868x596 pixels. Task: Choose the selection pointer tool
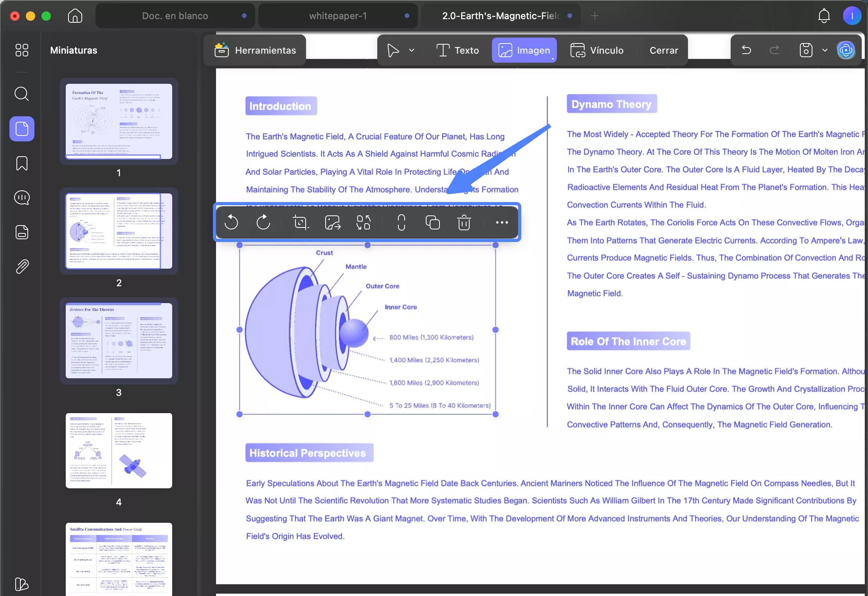coord(393,51)
